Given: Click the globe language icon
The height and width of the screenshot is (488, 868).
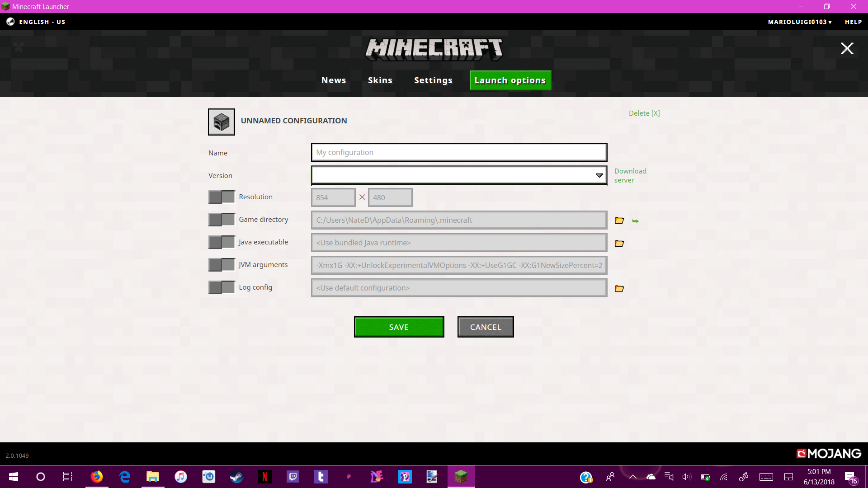Looking at the screenshot, I should pos(10,22).
